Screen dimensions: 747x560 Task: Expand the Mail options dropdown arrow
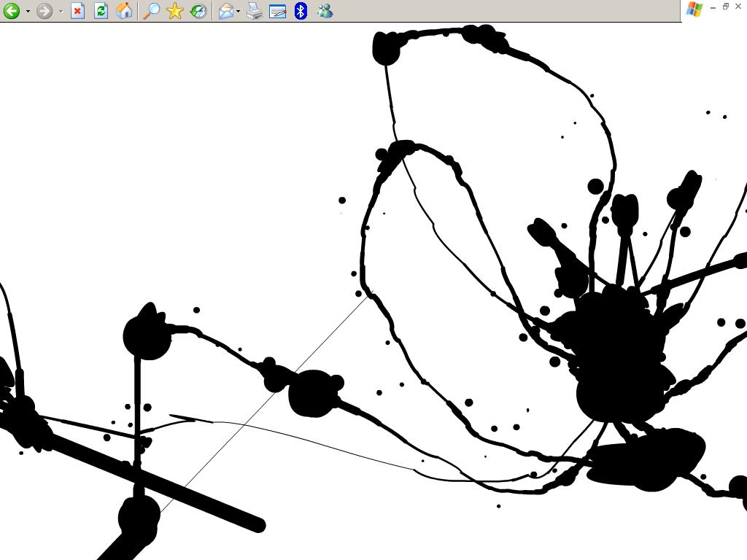pyautogui.click(x=239, y=11)
